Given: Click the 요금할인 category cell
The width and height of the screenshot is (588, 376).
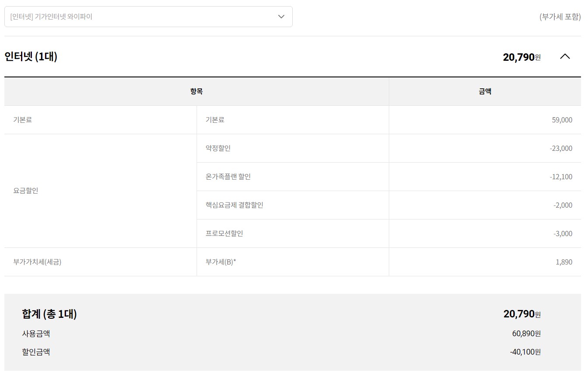Looking at the screenshot, I should pyautogui.click(x=26, y=191).
